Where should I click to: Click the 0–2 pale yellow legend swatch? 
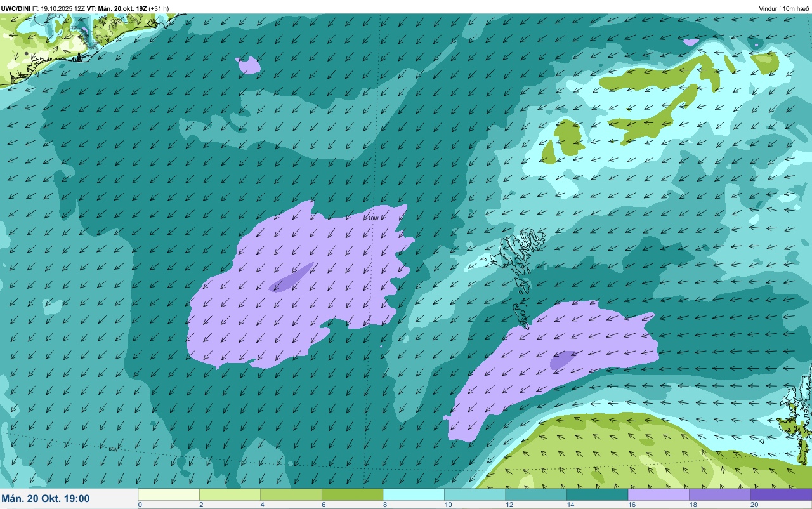click(169, 494)
